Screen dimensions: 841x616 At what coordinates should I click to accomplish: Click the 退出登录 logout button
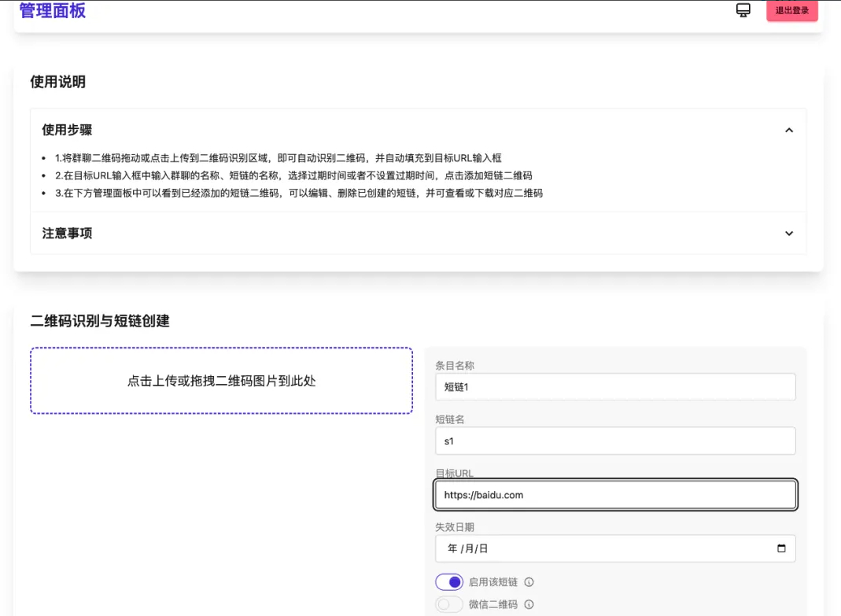point(791,11)
